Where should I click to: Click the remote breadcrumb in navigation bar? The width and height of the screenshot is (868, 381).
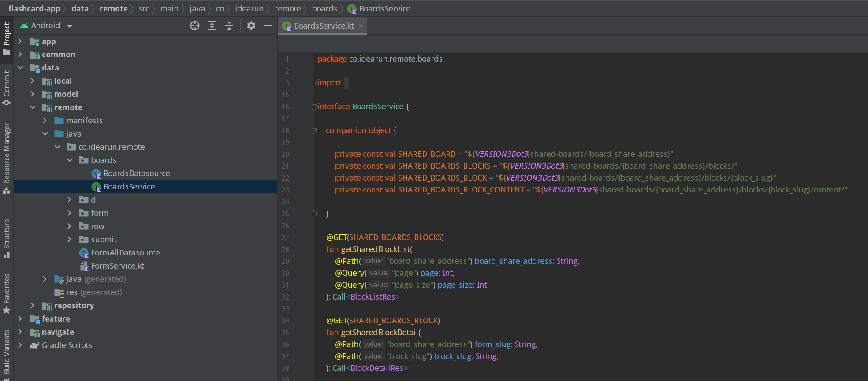113,9
